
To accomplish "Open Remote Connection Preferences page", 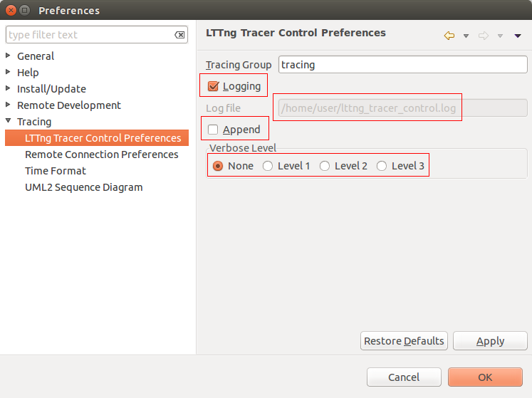I will pos(101,155).
